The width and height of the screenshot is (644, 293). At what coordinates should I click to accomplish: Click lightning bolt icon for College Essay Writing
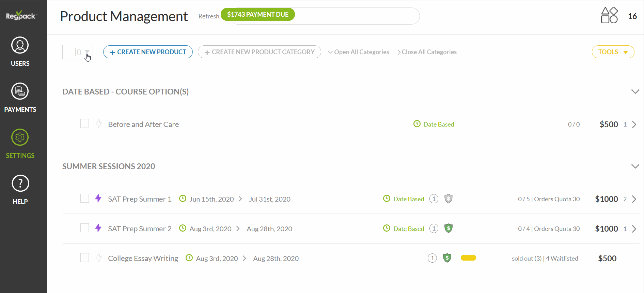(99, 258)
